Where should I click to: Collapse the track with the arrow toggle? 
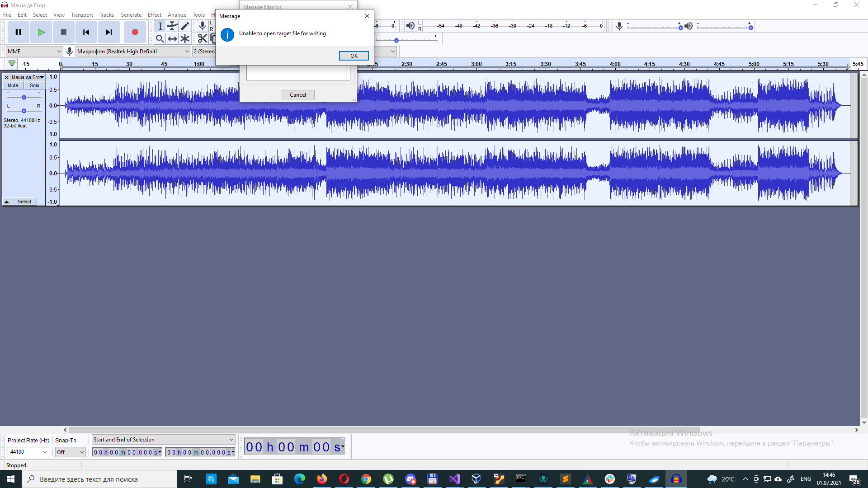(x=6, y=202)
